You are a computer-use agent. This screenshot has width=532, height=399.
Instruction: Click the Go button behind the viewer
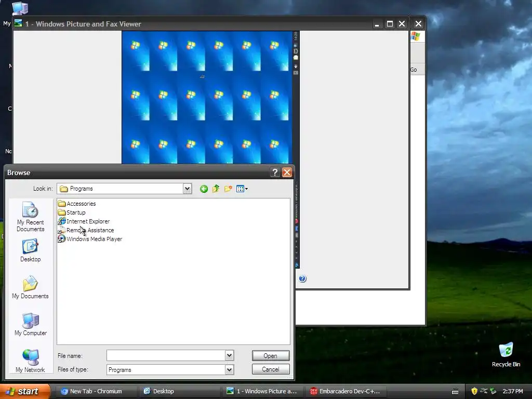(x=414, y=70)
